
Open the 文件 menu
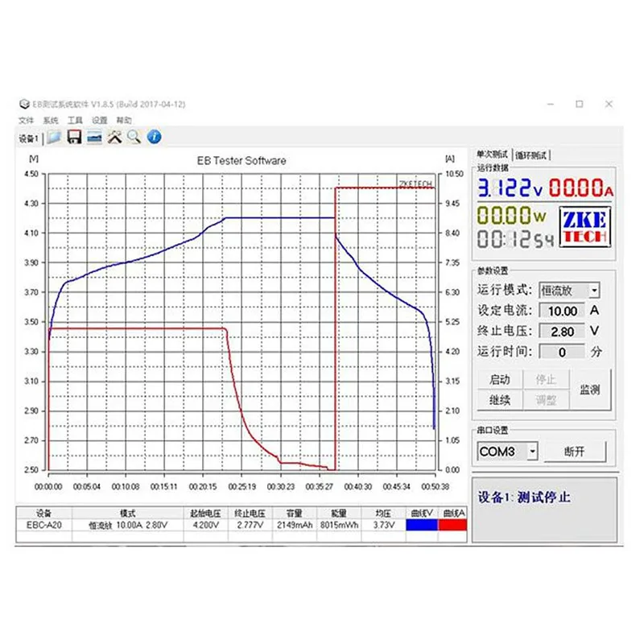[26, 120]
